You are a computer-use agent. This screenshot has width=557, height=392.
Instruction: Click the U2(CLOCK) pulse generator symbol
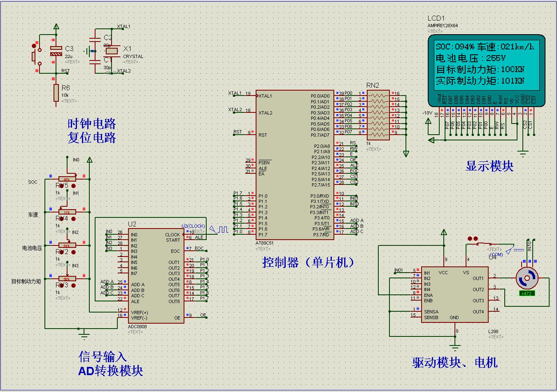click(x=219, y=229)
